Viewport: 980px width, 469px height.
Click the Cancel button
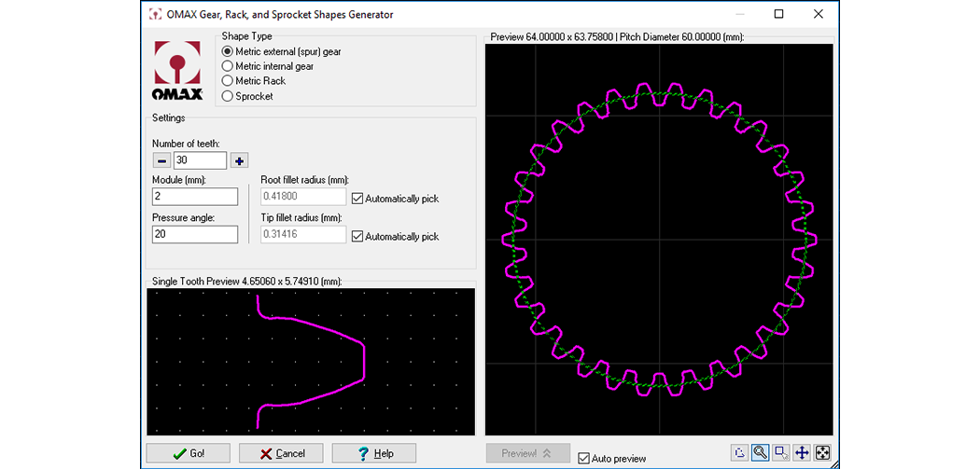[x=281, y=453]
